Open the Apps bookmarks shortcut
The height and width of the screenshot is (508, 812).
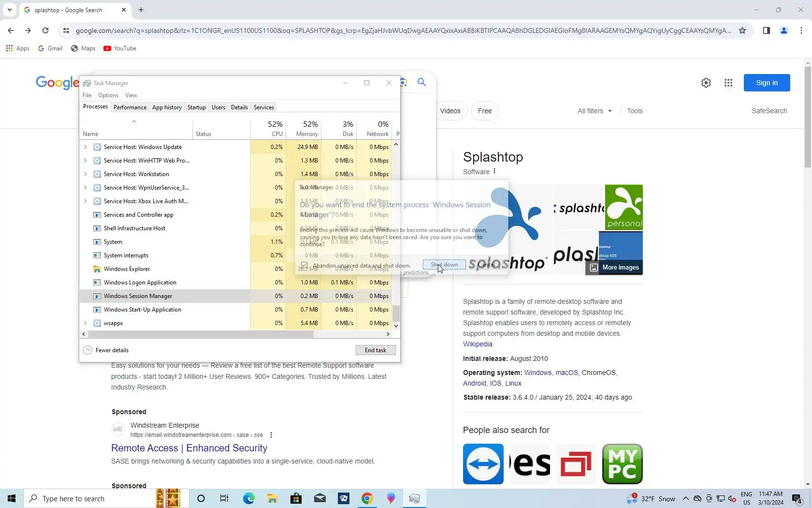coord(17,48)
